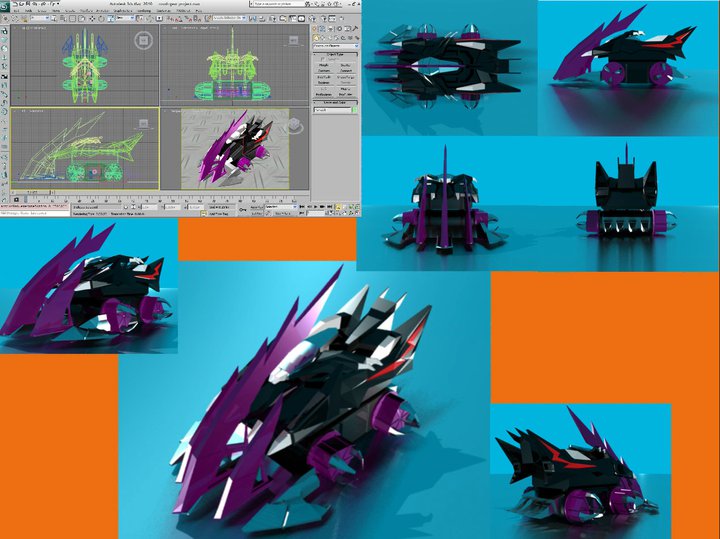Click the Render Production teapot icon
720x539 pixels.
click(341, 18)
